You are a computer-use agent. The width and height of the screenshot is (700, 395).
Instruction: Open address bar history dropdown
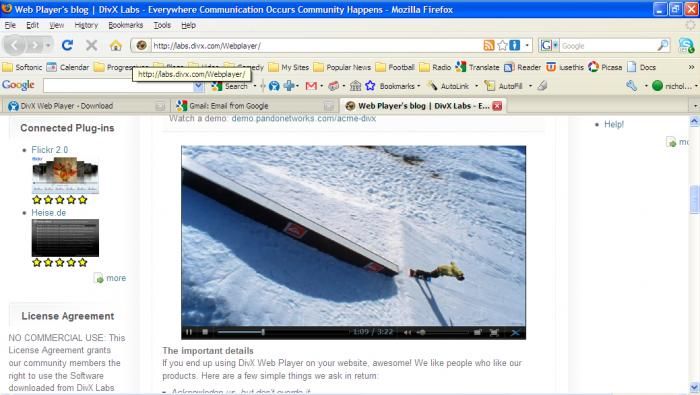527,45
